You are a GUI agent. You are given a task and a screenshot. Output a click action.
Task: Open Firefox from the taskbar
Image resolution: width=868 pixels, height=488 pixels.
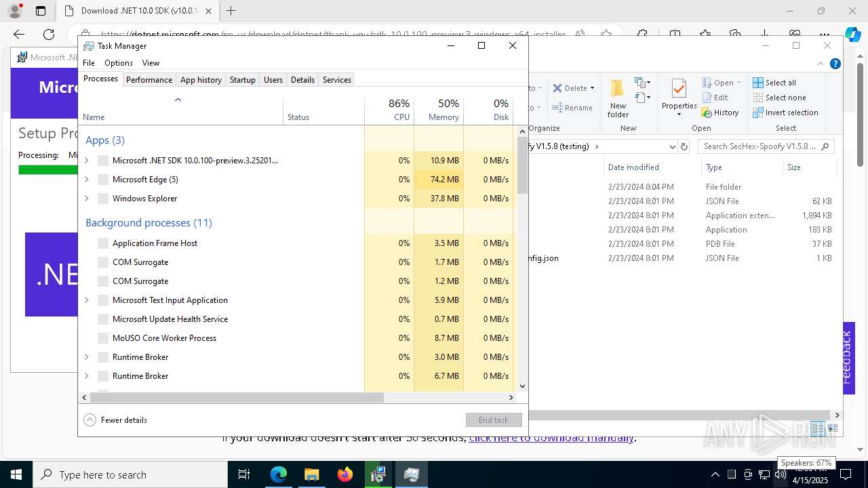345,474
